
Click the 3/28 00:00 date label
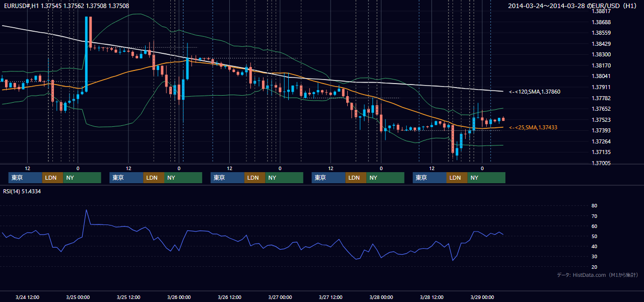[x=381, y=297]
